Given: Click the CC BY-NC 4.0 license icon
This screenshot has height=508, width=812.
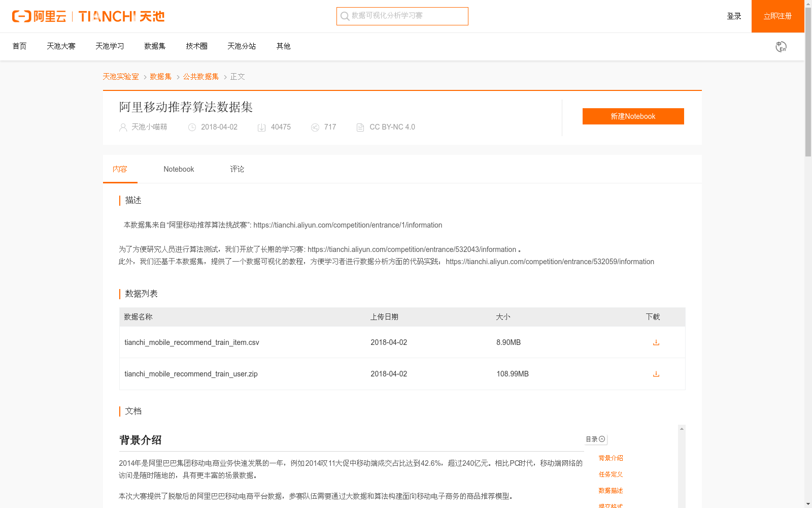Looking at the screenshot, I should [x=360, y=128].
